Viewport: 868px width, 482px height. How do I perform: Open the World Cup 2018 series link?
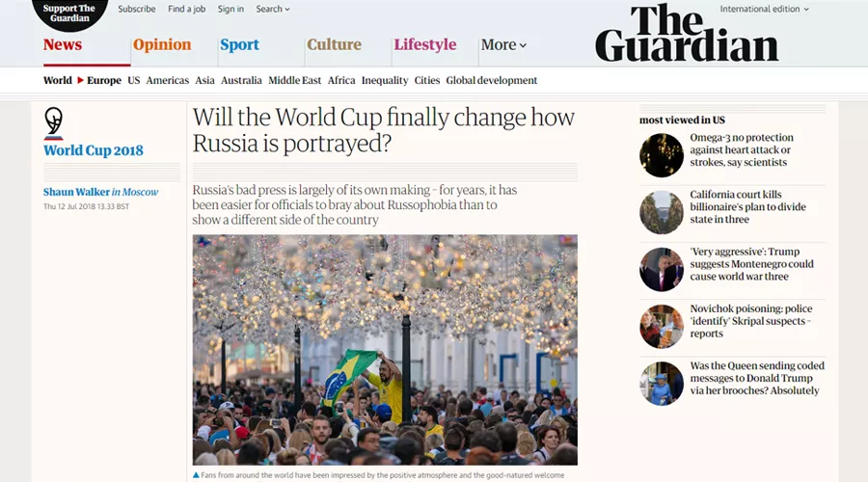(x=93, y=150)
